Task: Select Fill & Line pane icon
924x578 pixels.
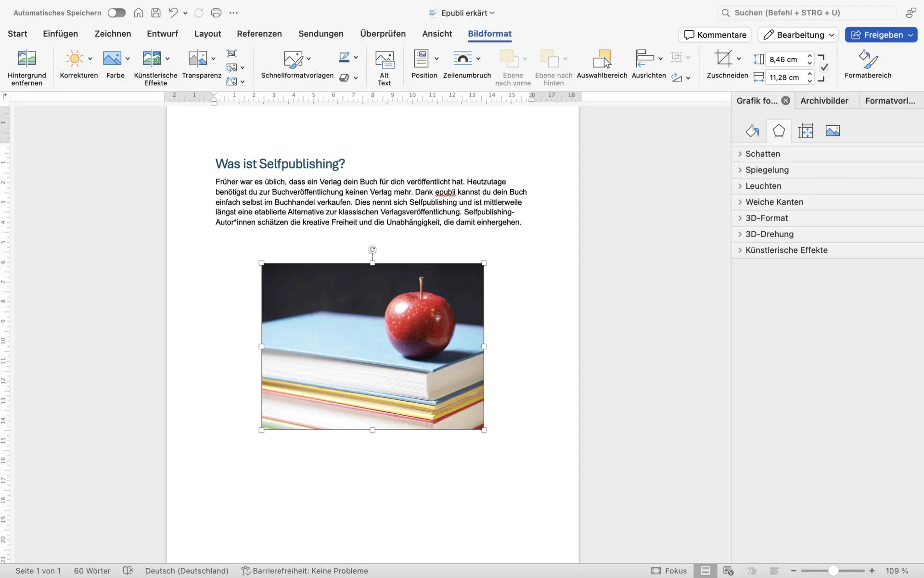Action: click(752, 131)
